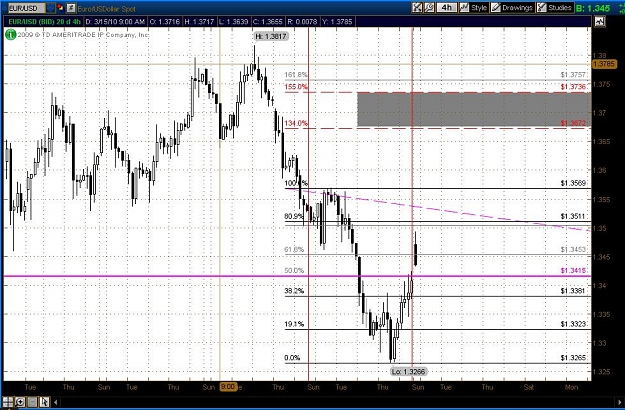Click the 61.8% Fibonacci level label
Image resolution: width=625 pixels, height=410 pixels.
point(294,249)
